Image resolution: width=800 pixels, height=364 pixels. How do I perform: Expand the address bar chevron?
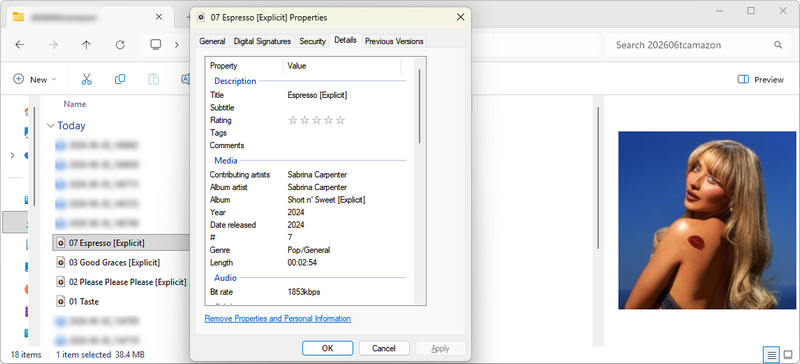(x=177, y=45)
